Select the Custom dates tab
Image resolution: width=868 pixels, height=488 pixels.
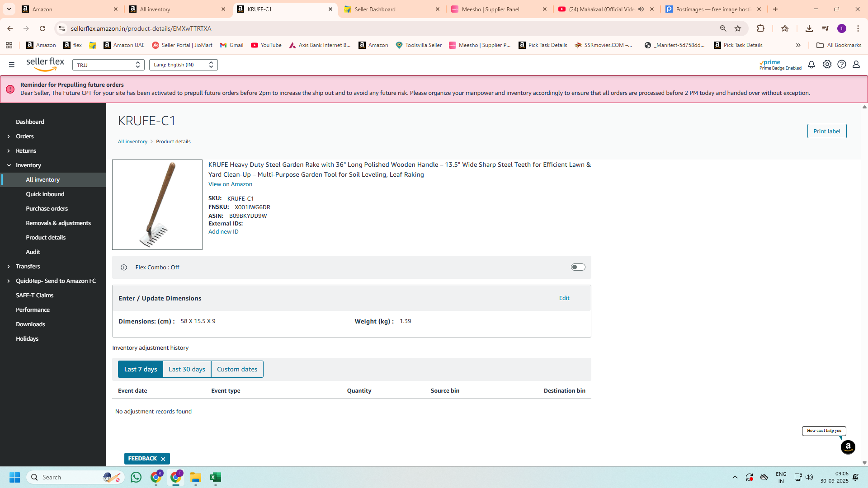coord(237,369)
